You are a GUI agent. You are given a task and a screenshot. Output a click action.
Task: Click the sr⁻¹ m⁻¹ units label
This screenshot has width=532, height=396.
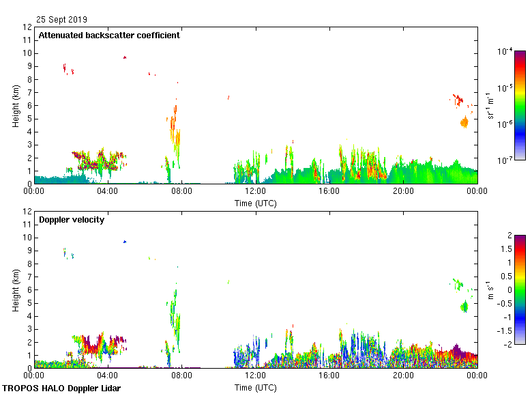coord(490,106)
